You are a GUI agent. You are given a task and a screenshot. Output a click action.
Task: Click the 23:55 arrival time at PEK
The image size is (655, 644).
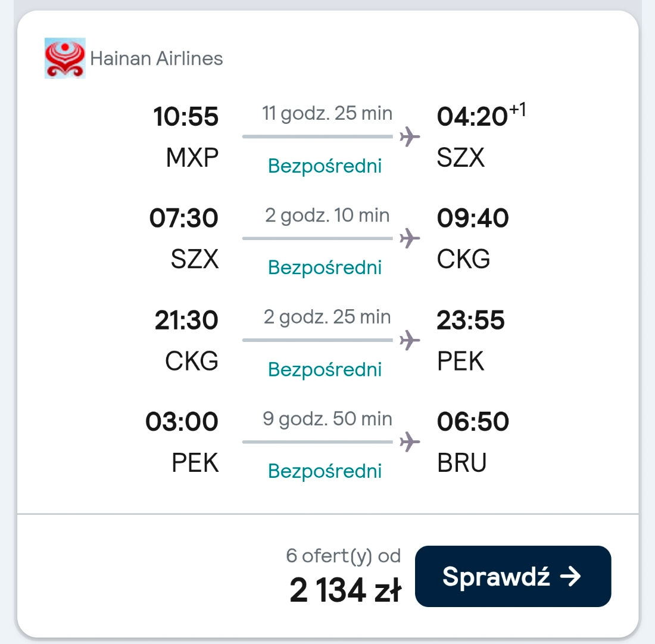pyautogui.click(x=471, y=320)
